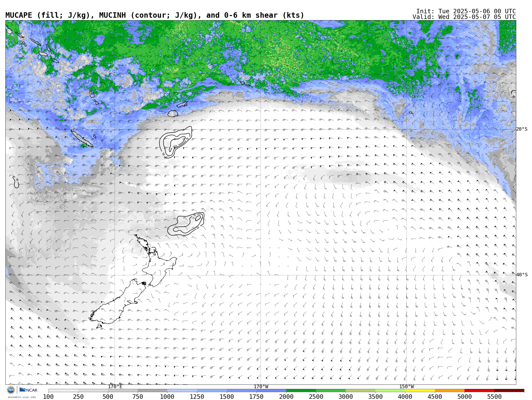
Task: Select the MUCAPE chart title text
Action: [155, 15]
